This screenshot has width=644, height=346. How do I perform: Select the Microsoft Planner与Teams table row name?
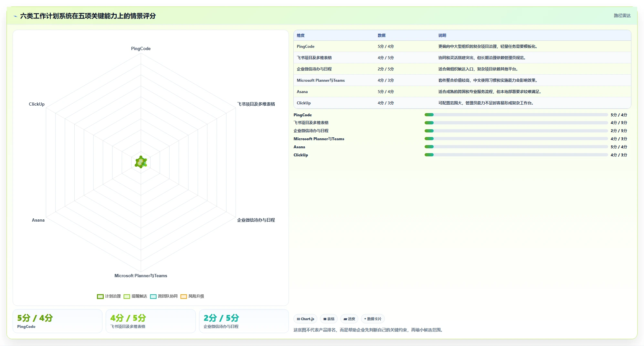pyautogui.click(x=321, y=80)
